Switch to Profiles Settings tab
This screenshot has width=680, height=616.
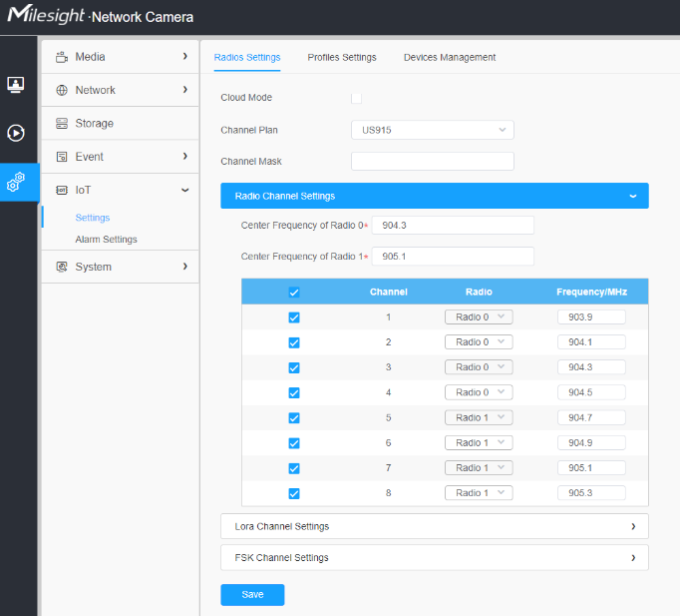(342, 57)
